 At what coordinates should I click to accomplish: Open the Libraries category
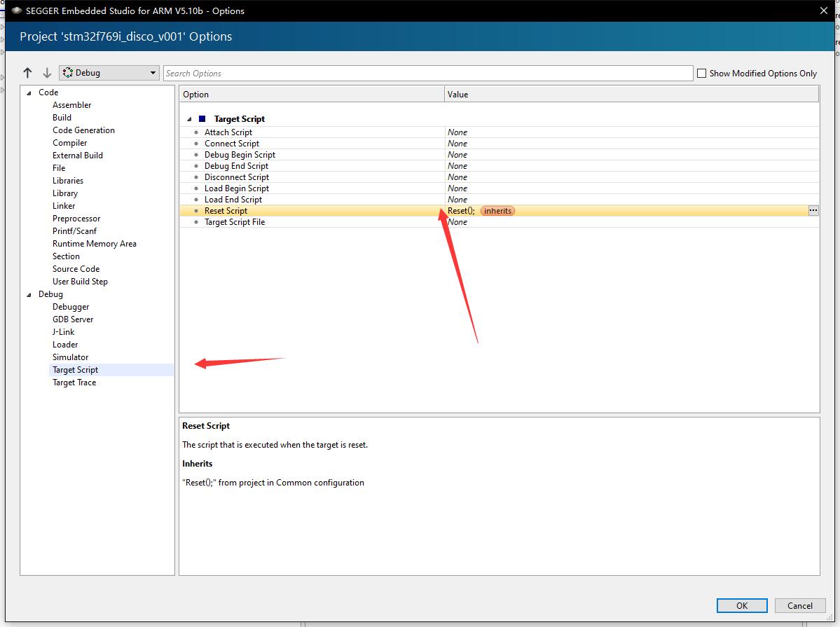click(68, 181)
